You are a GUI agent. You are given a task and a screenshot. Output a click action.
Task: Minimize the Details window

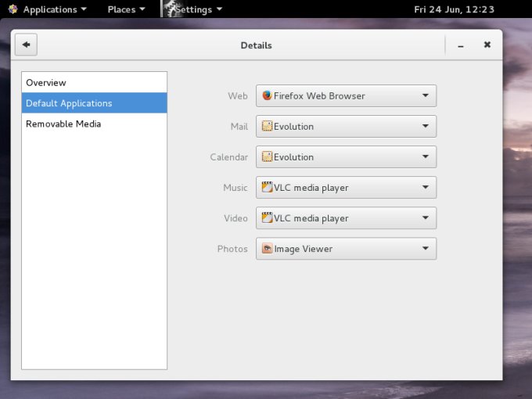460,45
